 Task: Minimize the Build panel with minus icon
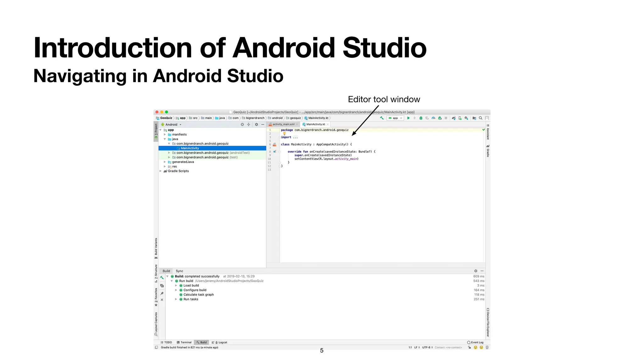click(482, 271)
